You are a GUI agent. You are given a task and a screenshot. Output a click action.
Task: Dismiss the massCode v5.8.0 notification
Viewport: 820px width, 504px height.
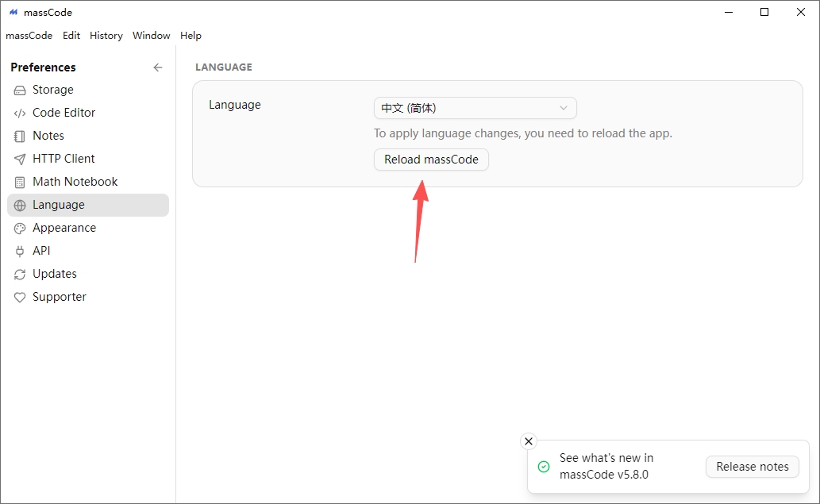[529, 441]
